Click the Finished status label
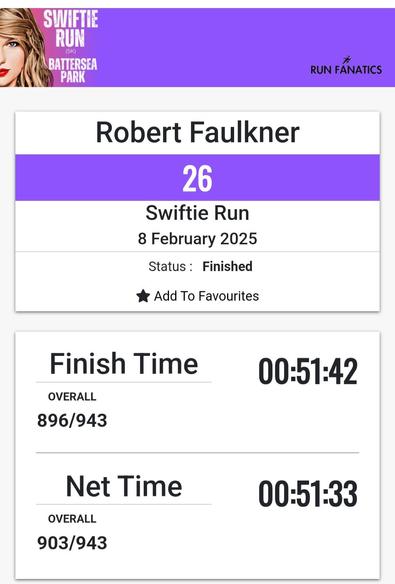This screenshot has height=584, width=395. [227, 266]
